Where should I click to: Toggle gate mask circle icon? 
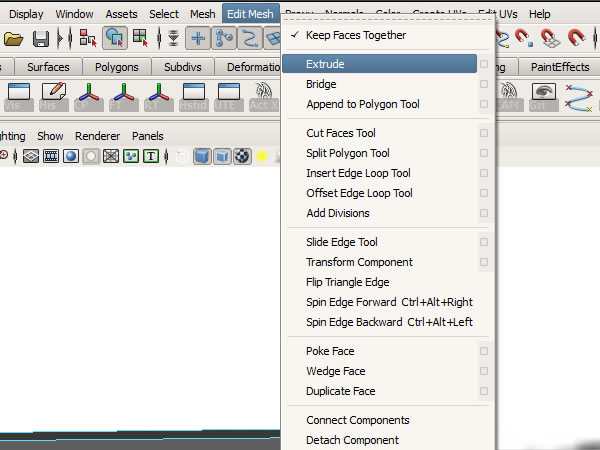pos(91,156)
